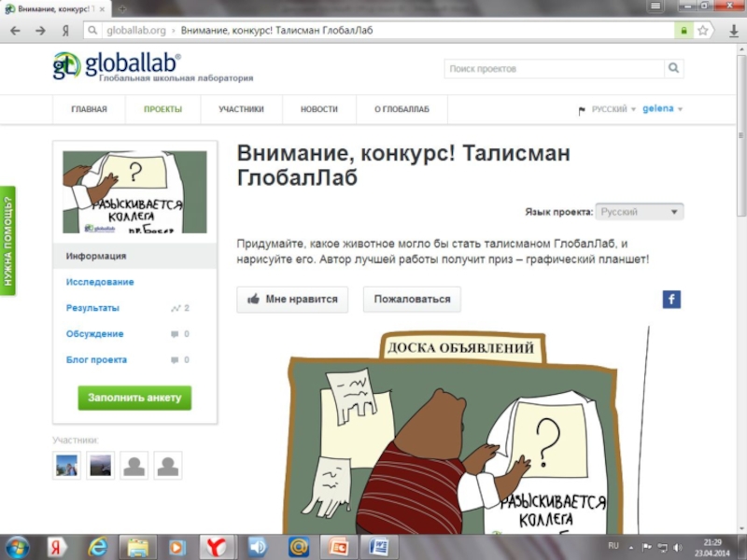Go to the ГЛАВНАЯ menu item
This screenshot has height=560, width=747.
[89, 109]
